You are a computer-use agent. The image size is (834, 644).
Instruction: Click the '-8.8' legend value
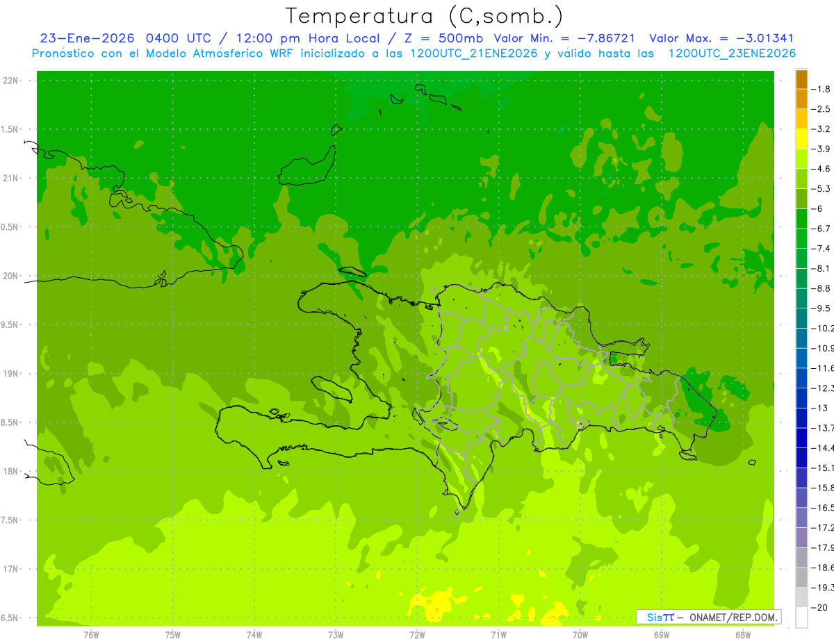(x=821, y=288)
